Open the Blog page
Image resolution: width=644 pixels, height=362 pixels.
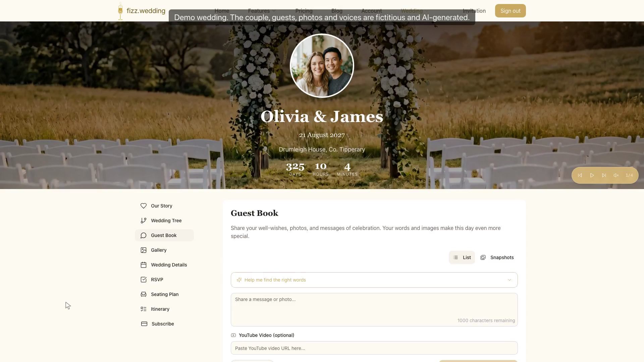click(337, 11)
